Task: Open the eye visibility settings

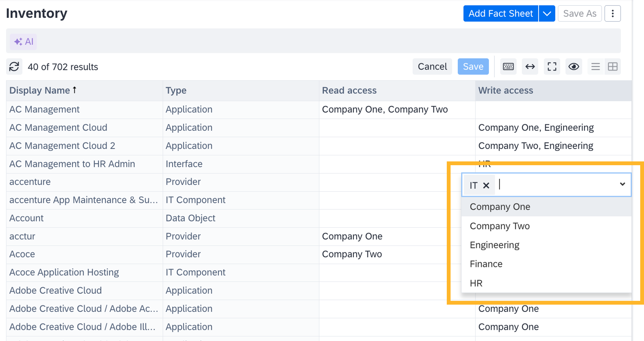Action: click(573, 67)
